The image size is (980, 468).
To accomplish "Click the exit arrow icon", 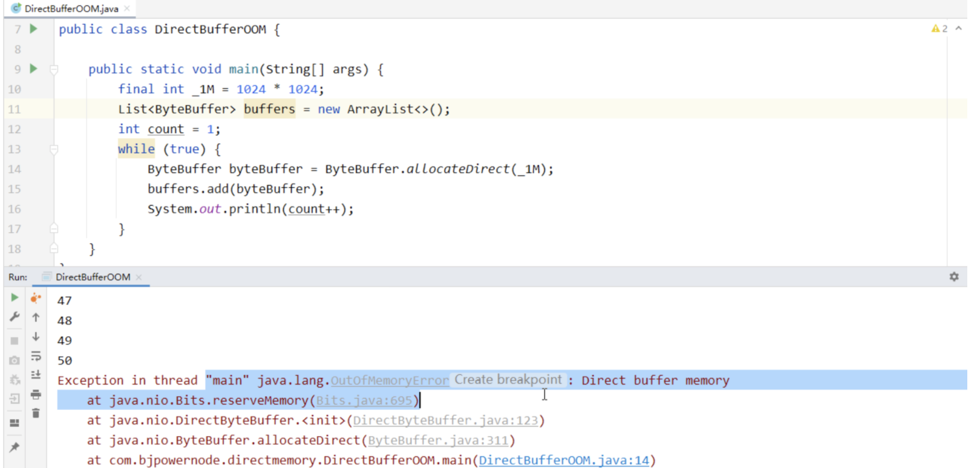I will point(15,398).
